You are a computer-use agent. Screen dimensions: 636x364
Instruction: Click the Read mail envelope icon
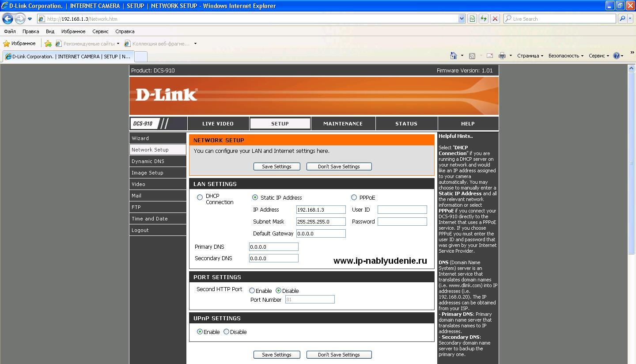pyautogui.click(x=490, y=56)
